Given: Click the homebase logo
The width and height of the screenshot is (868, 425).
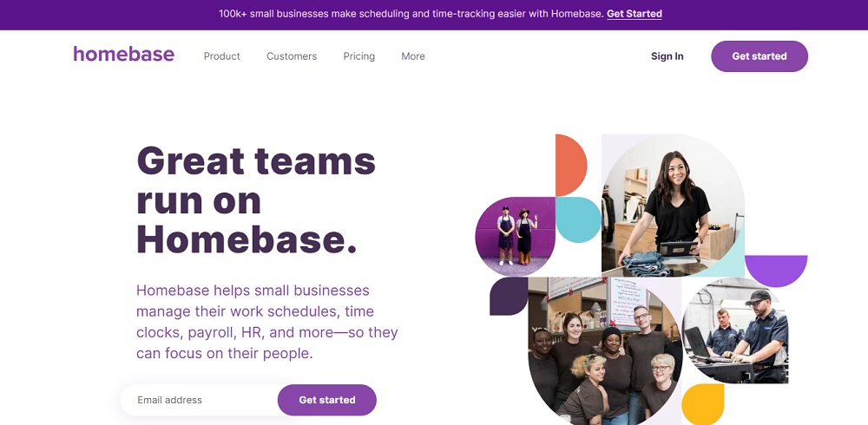Looking at the screenshot, I should coord(123,55).
